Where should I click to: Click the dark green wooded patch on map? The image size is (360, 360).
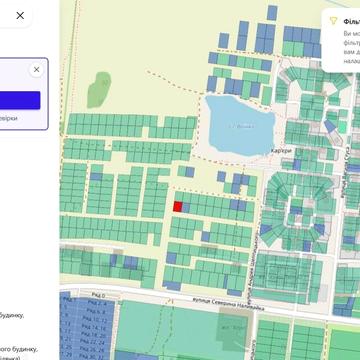click(x=99, y=90)
